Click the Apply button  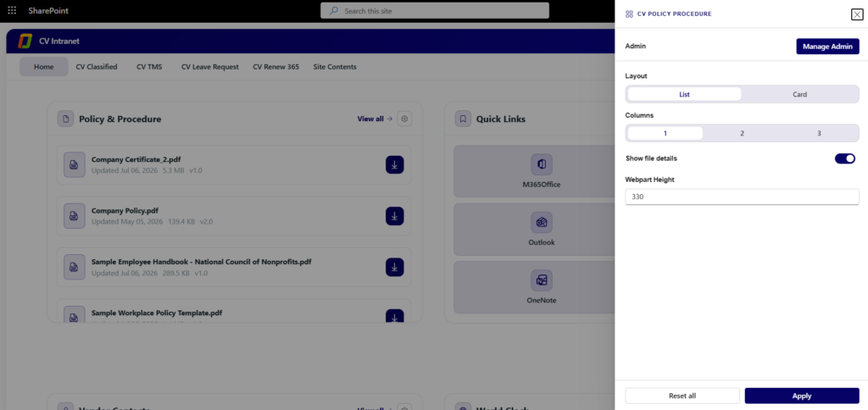tap(802, 396)
